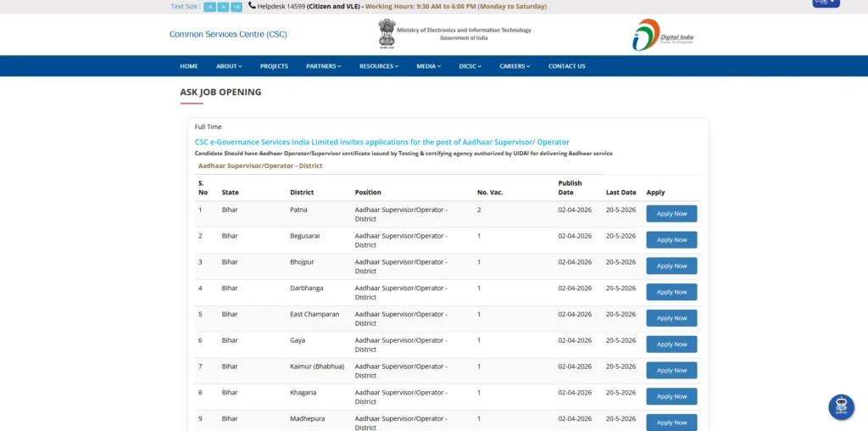The height and width of the screenshot is (431, 868).
Task: Click the 'Position' column header
Action: click(368, 193)
